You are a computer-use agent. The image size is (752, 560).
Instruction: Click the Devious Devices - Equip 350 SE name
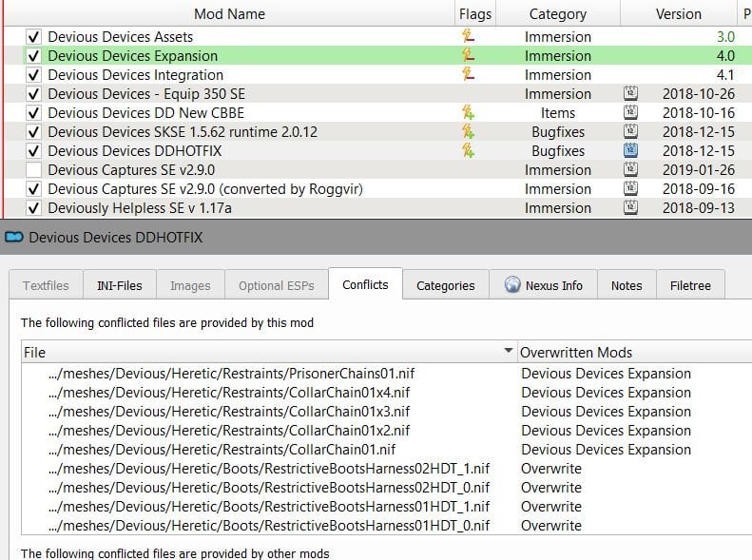point(146,94)
